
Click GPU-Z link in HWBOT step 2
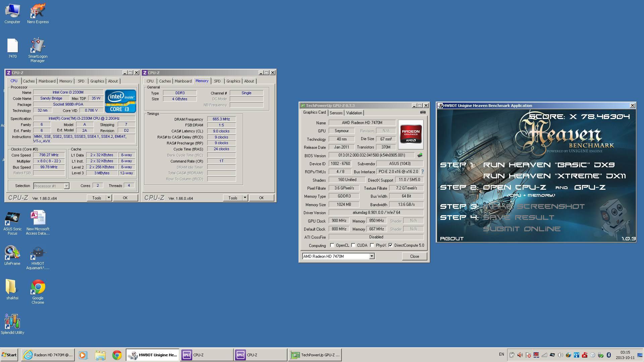point(590,187)
